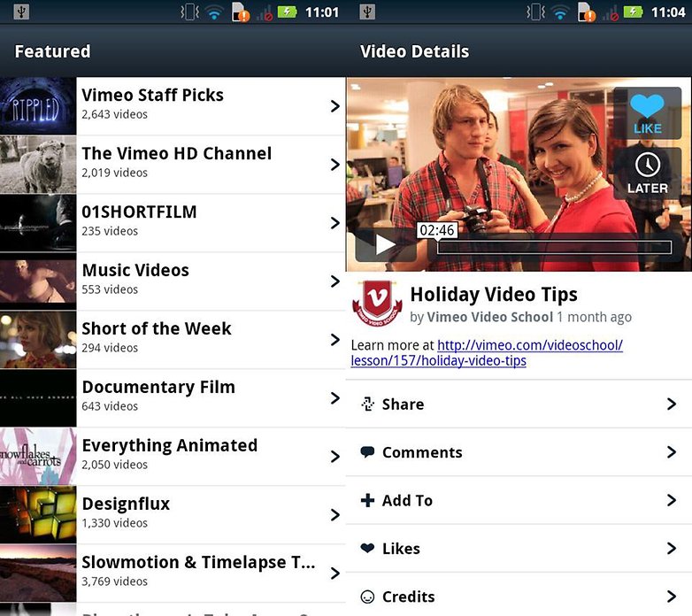
Task: Tap the 02:46 duration label
Action: tap(437, 230)
